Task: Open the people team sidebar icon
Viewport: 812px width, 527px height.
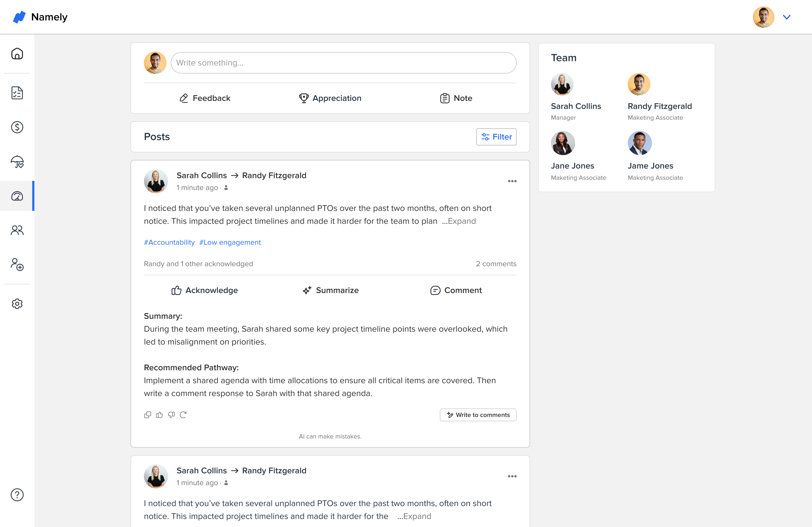Action: click(17, 230)
